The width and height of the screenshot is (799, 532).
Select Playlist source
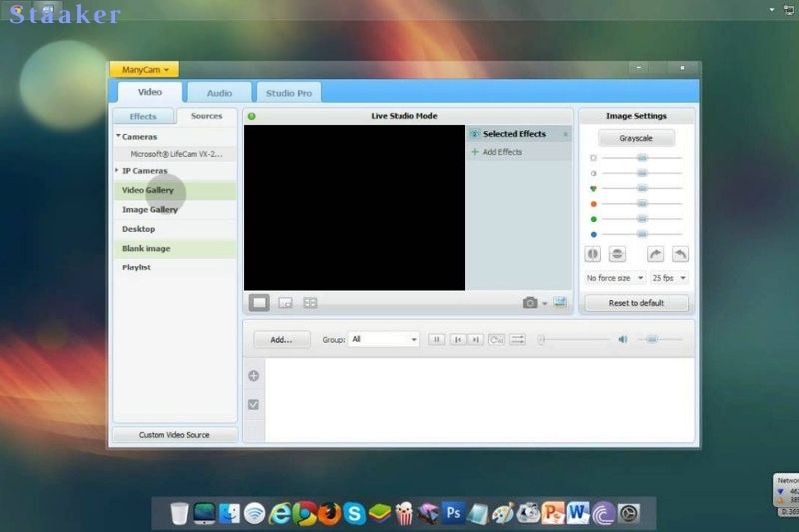(x=176, y=267)
